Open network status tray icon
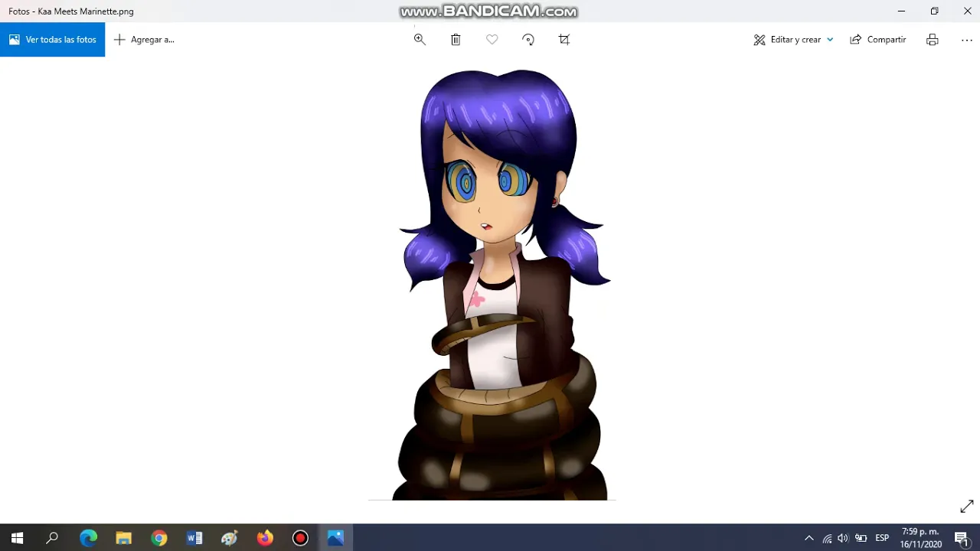The image size is (980, 551). [827, 538]
